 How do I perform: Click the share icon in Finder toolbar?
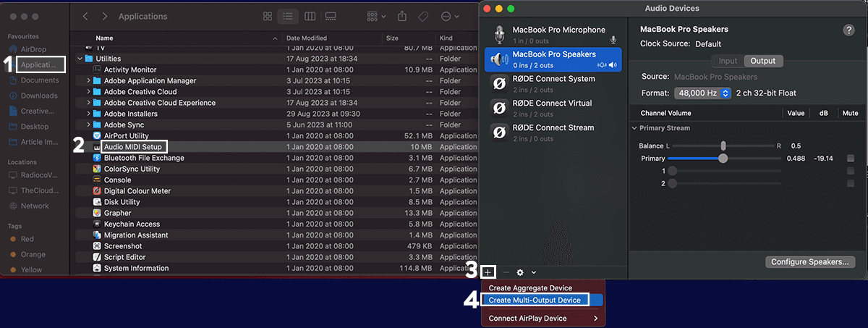tap(403, 16)
